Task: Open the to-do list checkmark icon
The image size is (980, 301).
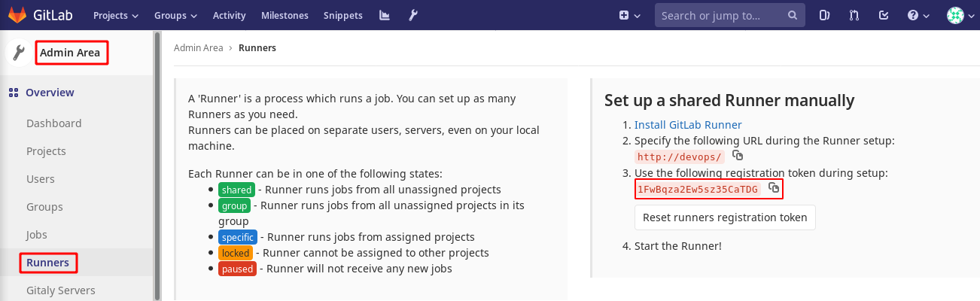Action: [x=884, y=15]
